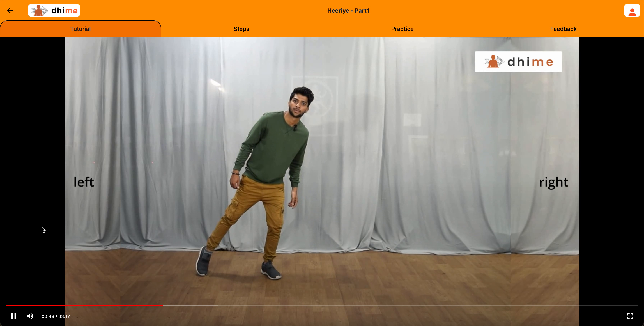Select the Tutorial tab
Viewport: 644px width, 326px height.
click(80, 29)
